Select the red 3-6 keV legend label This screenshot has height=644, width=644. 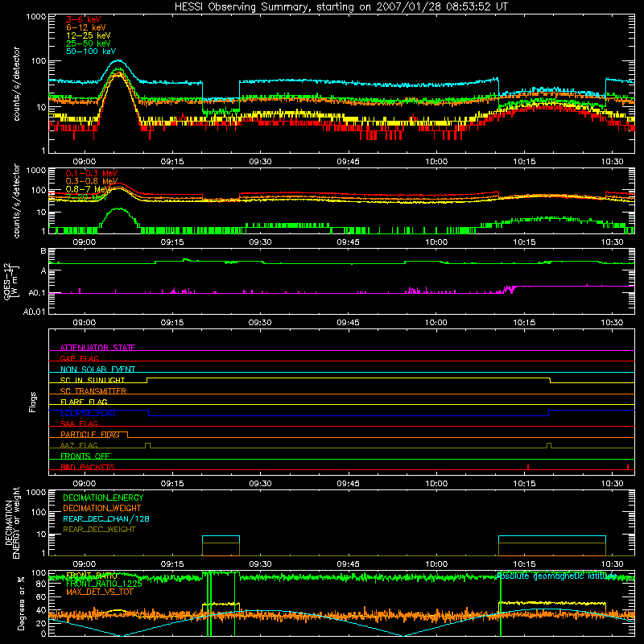pyautogui.click(x=84, y=19)
